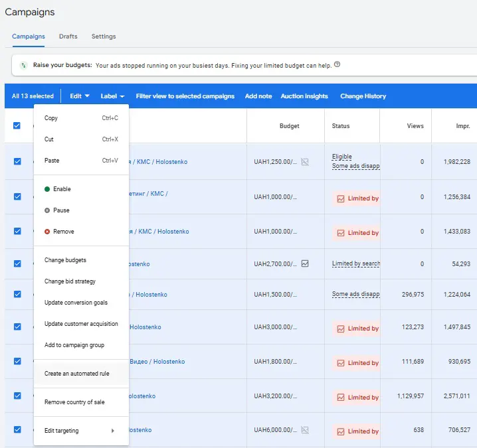Viewport: 477px width, 448px height.
Task: Click Limited by status icon with 1,256,384 impressions
Action: click(x=341, y=198)
